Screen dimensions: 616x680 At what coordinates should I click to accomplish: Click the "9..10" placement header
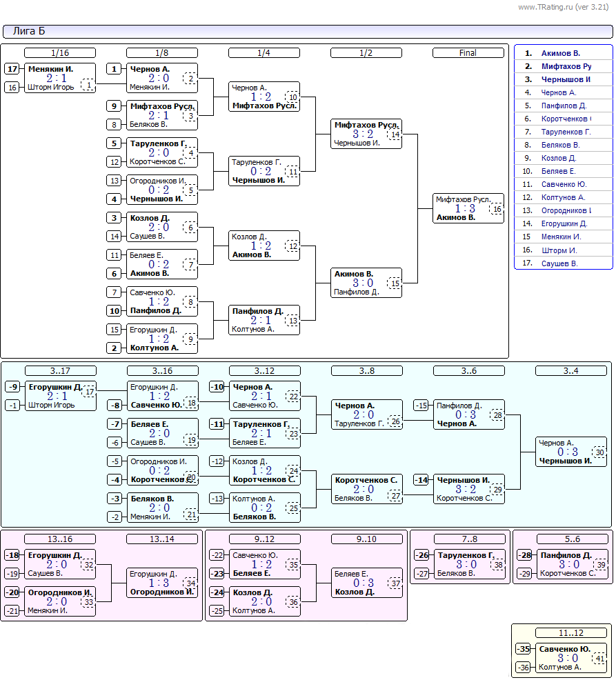(366, 539)
